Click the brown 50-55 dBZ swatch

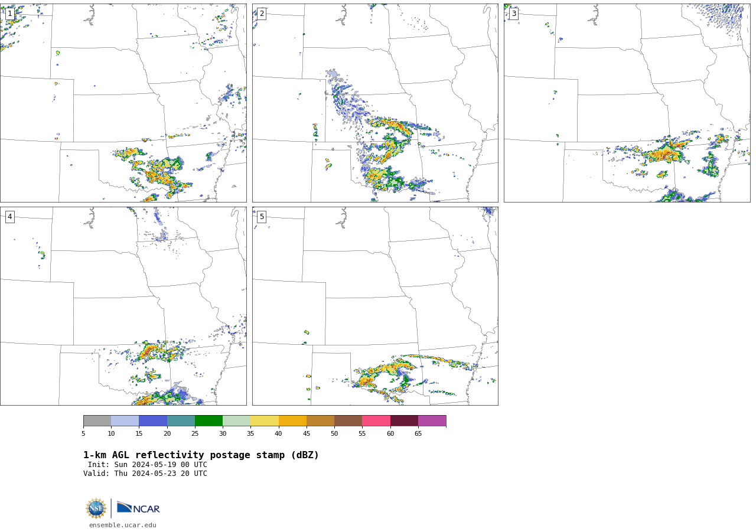point(348,420)
